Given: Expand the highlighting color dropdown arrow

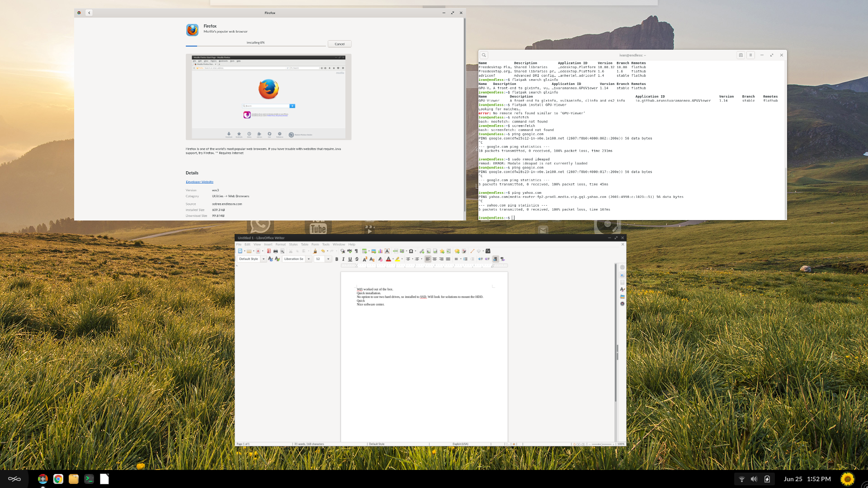Looking at the screenshot, I should [x=402, y=259].
